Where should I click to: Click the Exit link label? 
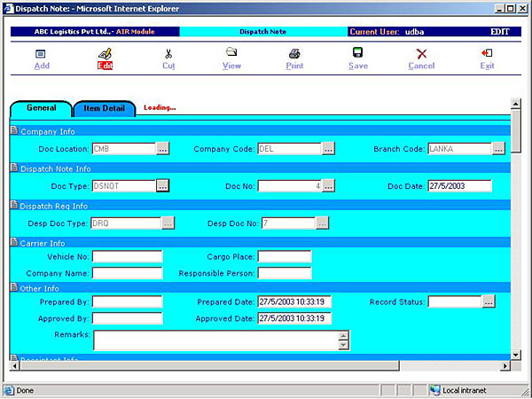click(x=487, y=66)
